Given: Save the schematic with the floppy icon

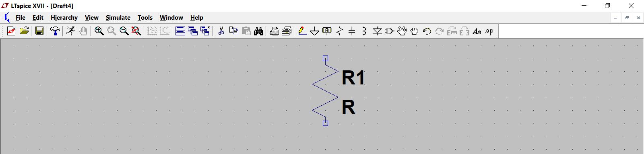Looking at the screenshot, I should click(x=39, y=31).
